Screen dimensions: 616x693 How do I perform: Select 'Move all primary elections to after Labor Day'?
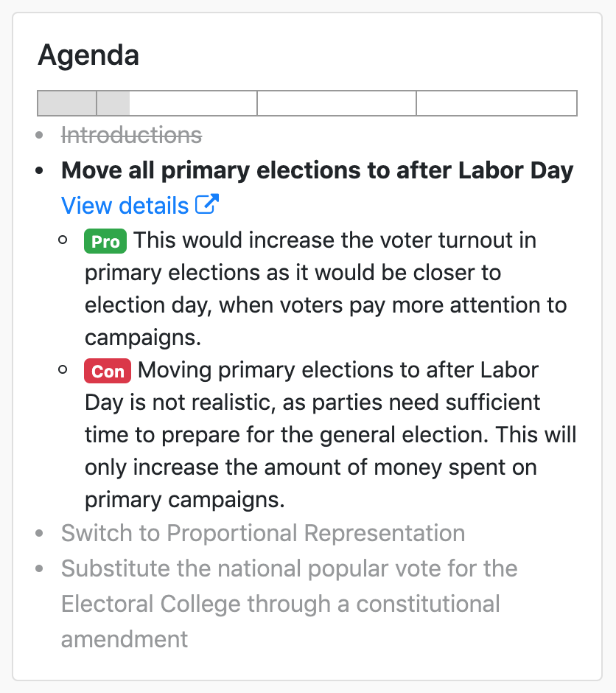pos(317,171)
